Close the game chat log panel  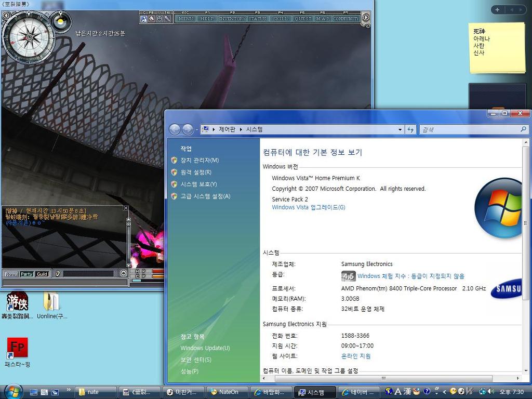[x=126, y=208]
